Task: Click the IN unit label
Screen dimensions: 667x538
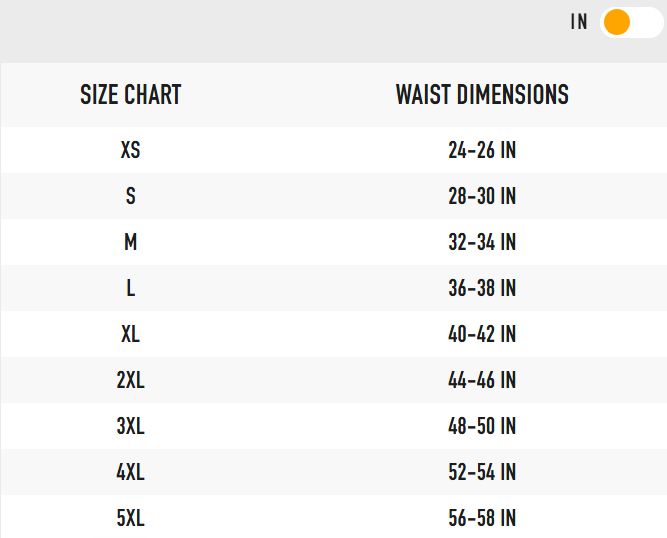Action: [579, 22]
